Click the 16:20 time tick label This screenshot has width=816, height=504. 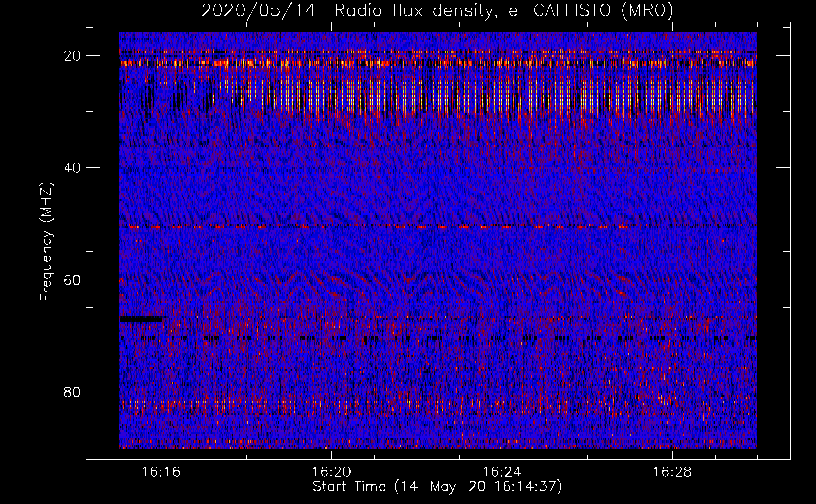(331, 472)
